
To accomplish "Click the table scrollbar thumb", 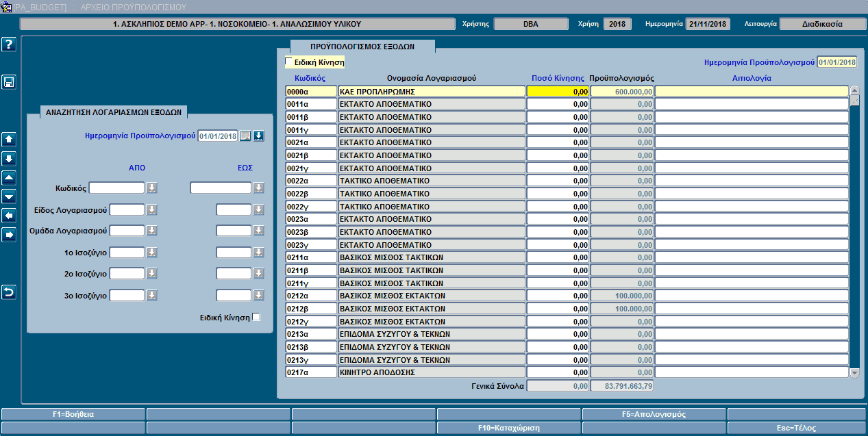I will 854,101.
